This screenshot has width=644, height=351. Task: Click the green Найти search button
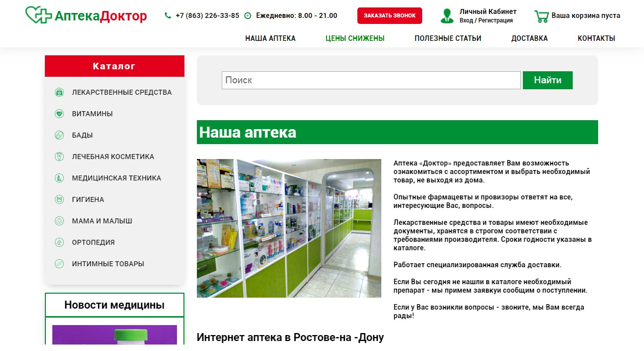tap(548, 80)
